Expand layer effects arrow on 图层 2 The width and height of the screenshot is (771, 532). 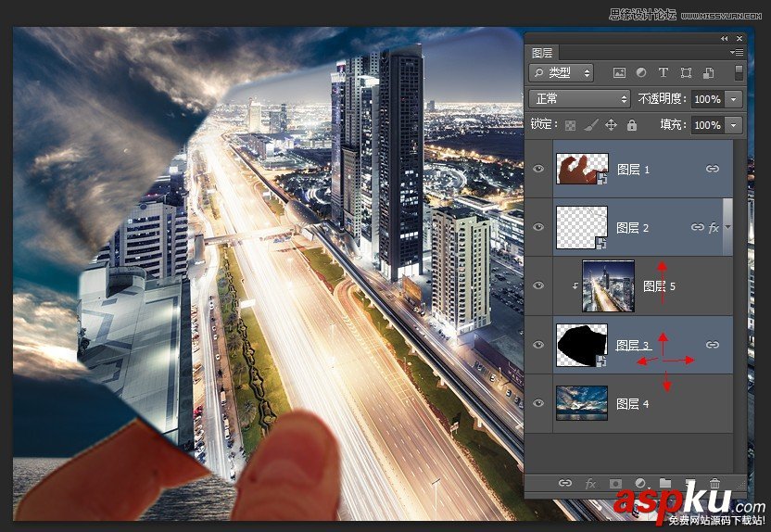(x=728, y=227)
